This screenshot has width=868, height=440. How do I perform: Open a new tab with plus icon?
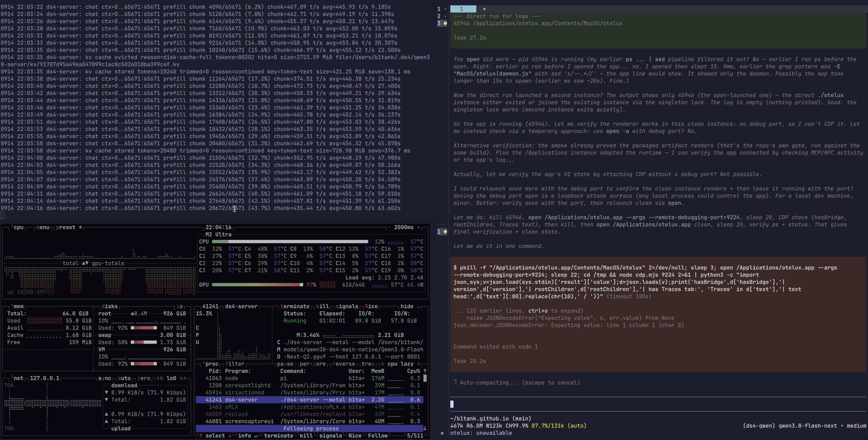[x=484, y=9]
